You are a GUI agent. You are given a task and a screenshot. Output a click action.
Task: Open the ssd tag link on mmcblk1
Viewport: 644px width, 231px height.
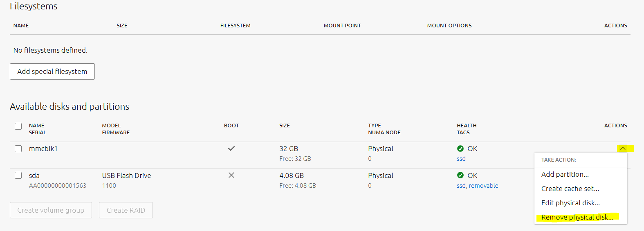[x=461, y=159]
